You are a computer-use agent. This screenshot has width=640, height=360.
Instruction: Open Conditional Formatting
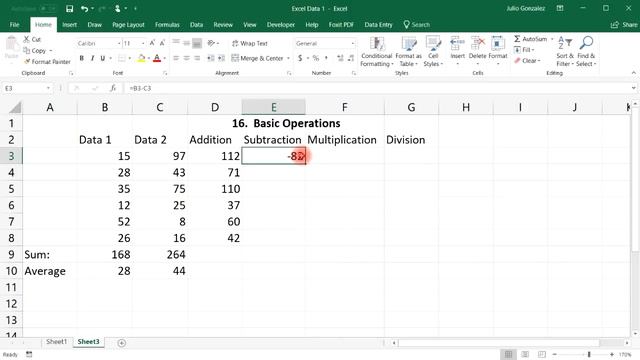376,51
